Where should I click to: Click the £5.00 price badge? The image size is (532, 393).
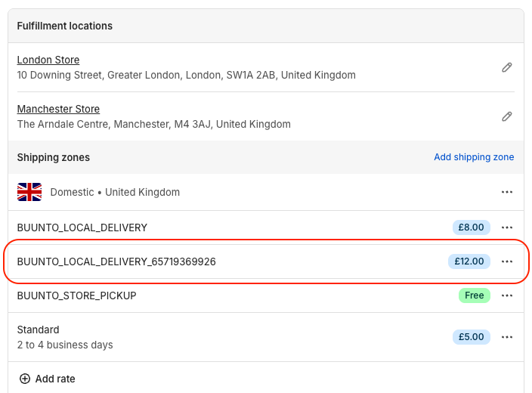pos(472,337)
